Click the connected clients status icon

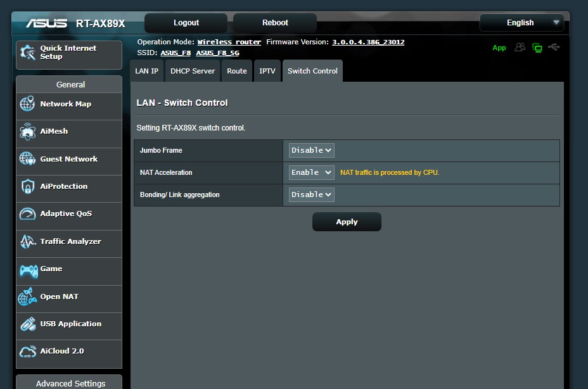pos(520,48)
